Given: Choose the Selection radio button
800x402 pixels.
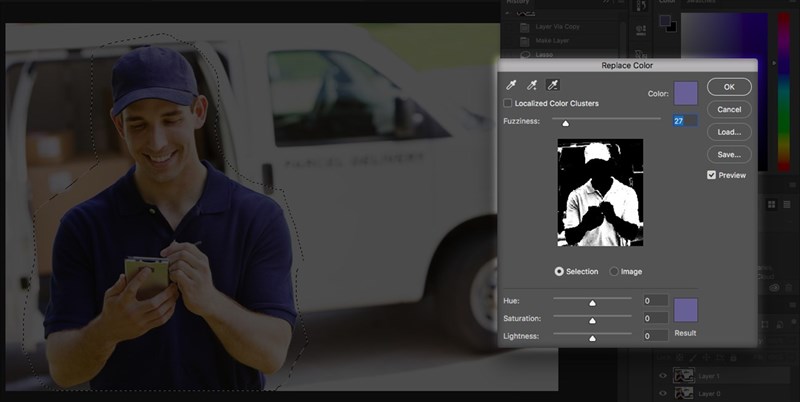Looking at the screenshot, I should tap(559, 271).
